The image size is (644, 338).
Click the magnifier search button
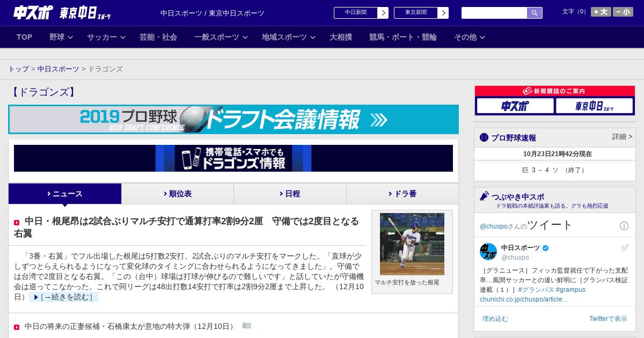click(x=535, y=13)
